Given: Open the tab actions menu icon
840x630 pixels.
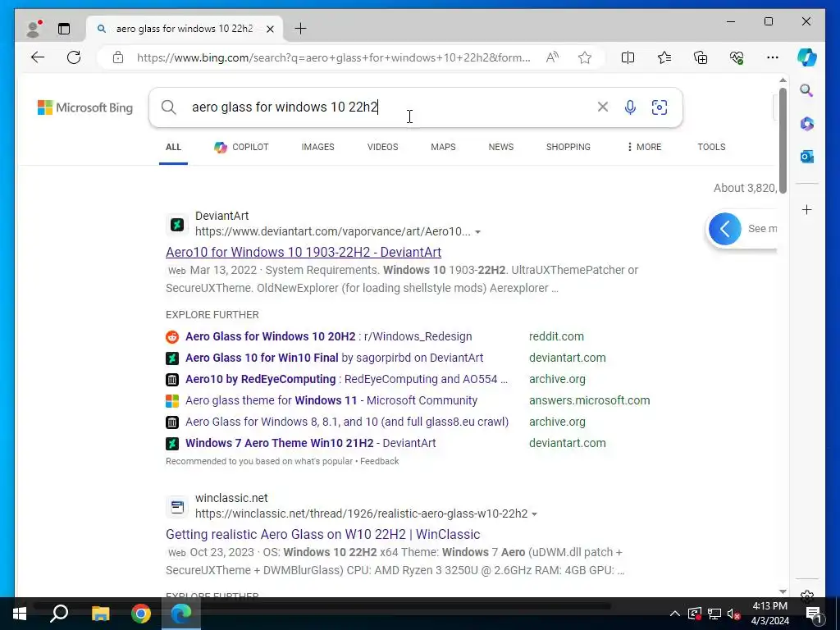Looking at the screenshot, I should tap(64, 29).
